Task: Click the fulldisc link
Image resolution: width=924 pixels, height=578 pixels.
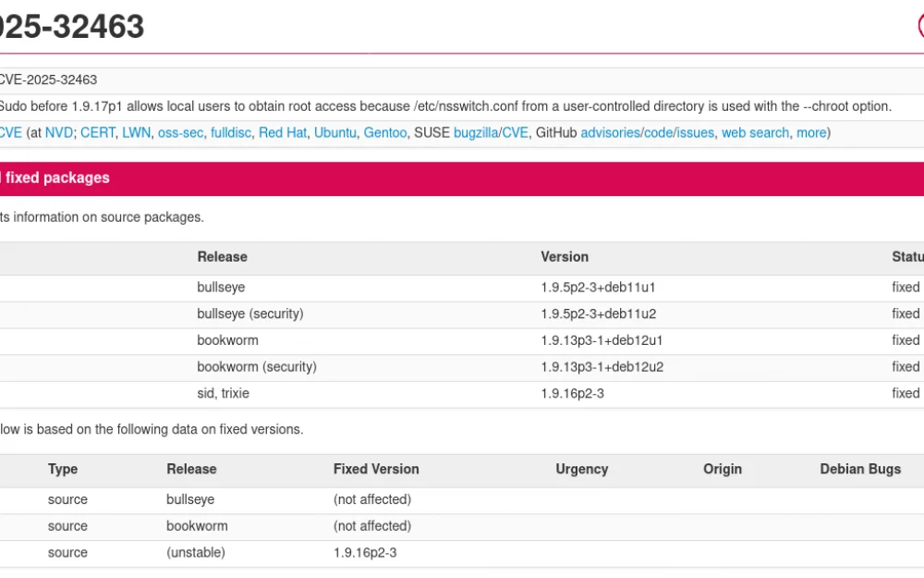Action: (x=231, y=132)
